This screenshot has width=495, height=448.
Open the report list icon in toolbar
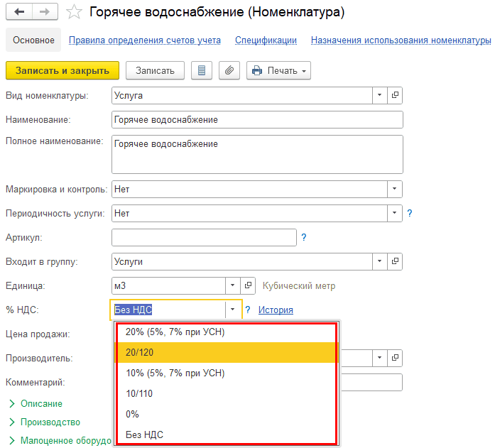[202, 70]
